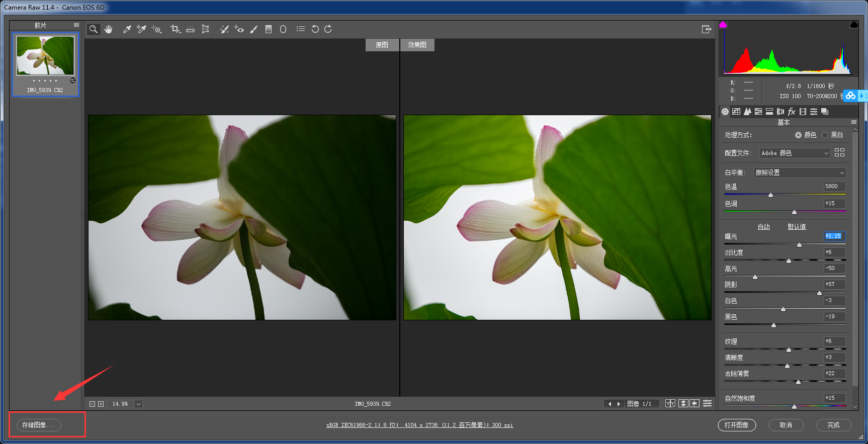Select the Radial Filter ellipse tool

tap(283, 29)
